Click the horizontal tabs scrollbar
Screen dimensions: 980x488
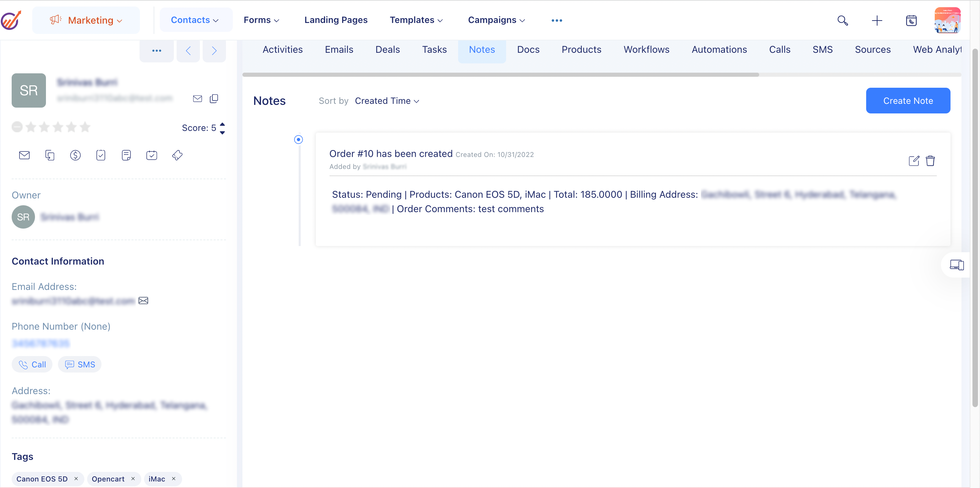(500, 75)
